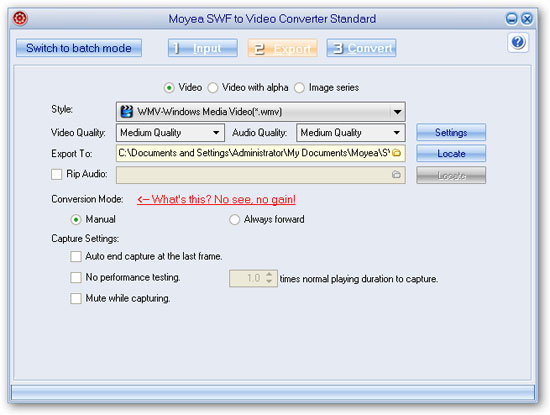Select Video with alpha option
This screenshot has width=550, height=415.
[x=213, y=88]
